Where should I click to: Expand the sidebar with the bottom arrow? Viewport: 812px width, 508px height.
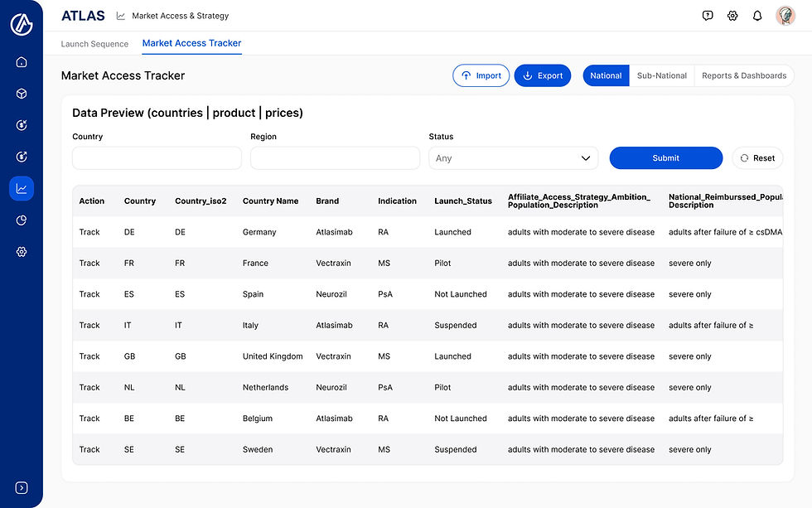[22, 488]
